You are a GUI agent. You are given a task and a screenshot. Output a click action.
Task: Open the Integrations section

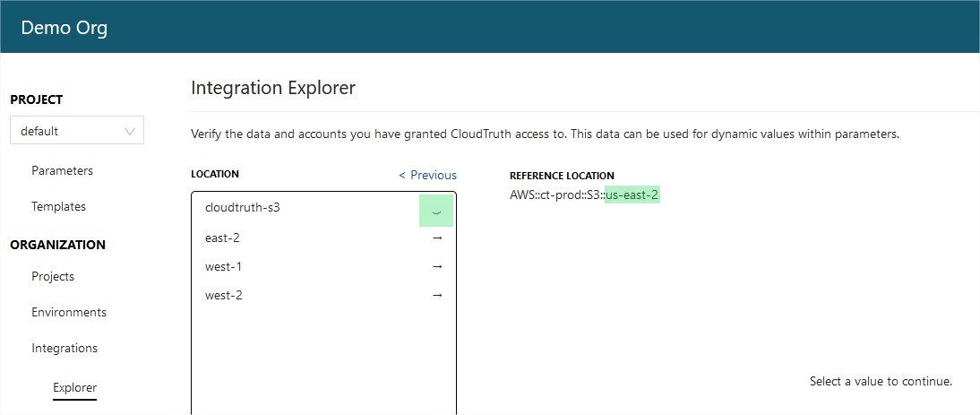click(x=64, y=348)
